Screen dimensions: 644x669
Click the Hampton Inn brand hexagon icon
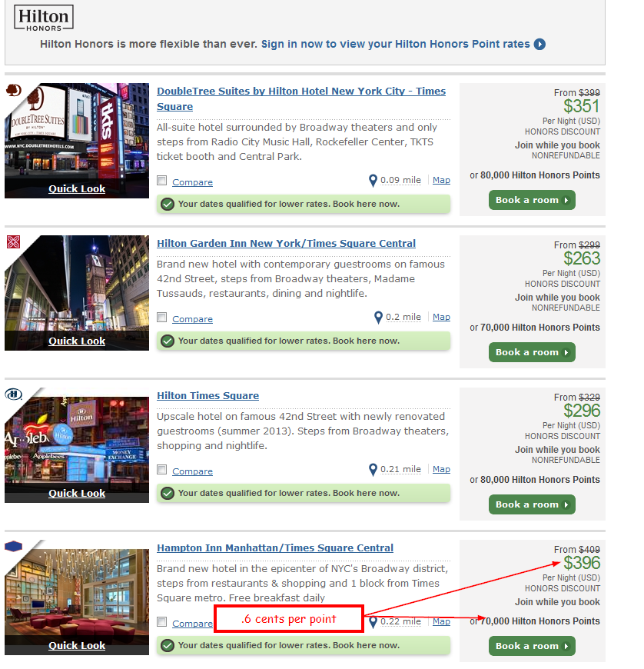[x=14, y=546]
